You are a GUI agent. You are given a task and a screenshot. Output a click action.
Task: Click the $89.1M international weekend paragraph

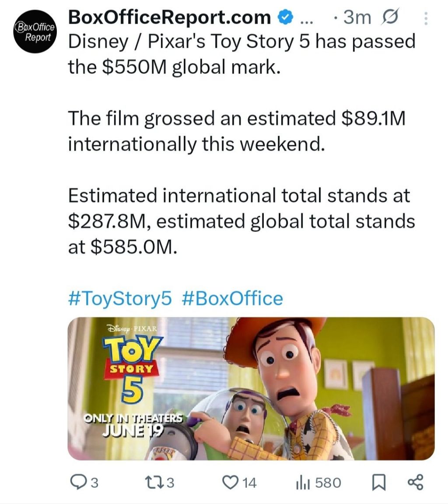click(x=237, y=131)
